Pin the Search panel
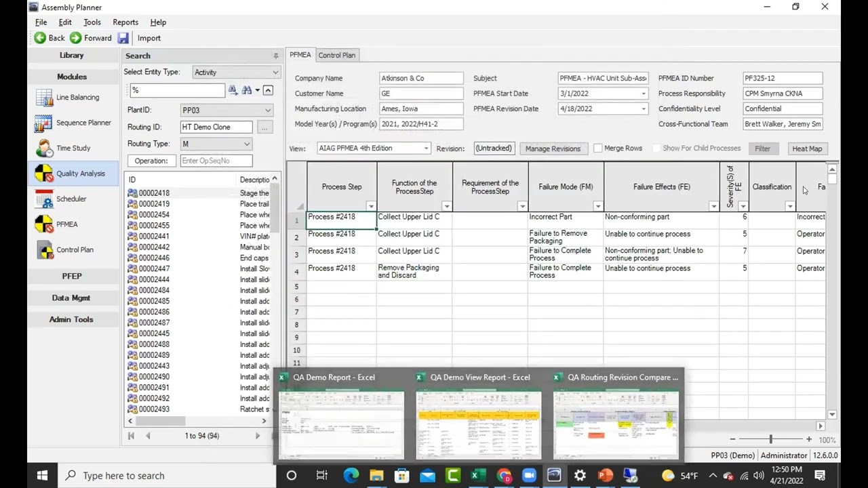The image size is (868, 488). pos(275,56)
